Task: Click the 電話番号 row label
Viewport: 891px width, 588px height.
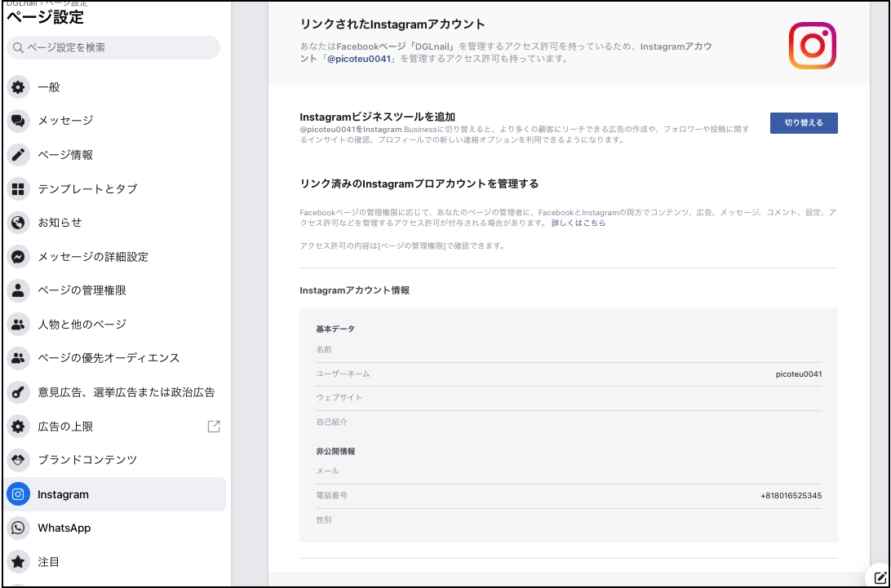Action: point(331,495)
